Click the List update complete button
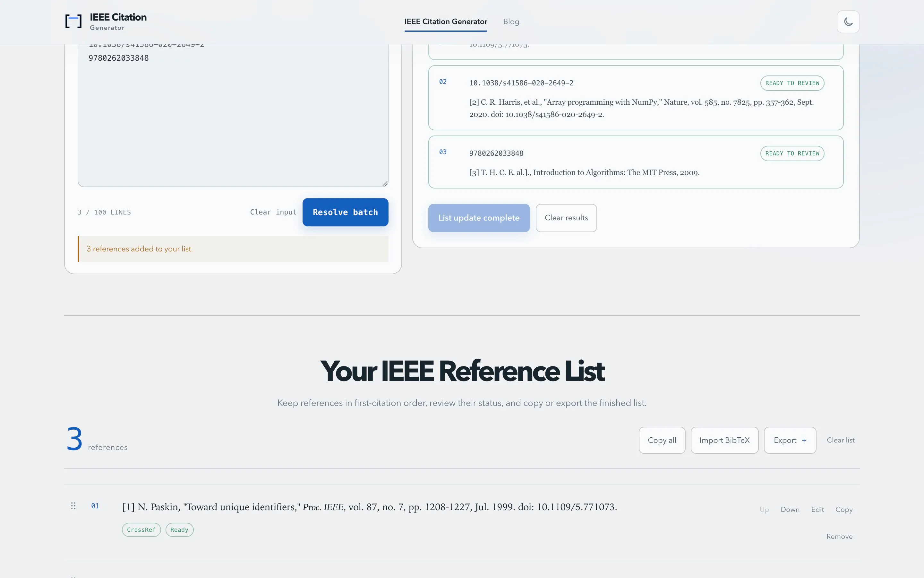Screen dimensions: 924x578 pos(479,218)
